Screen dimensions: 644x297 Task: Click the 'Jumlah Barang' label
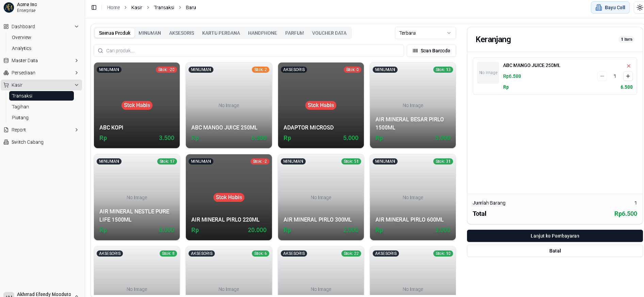click(489, 203)
